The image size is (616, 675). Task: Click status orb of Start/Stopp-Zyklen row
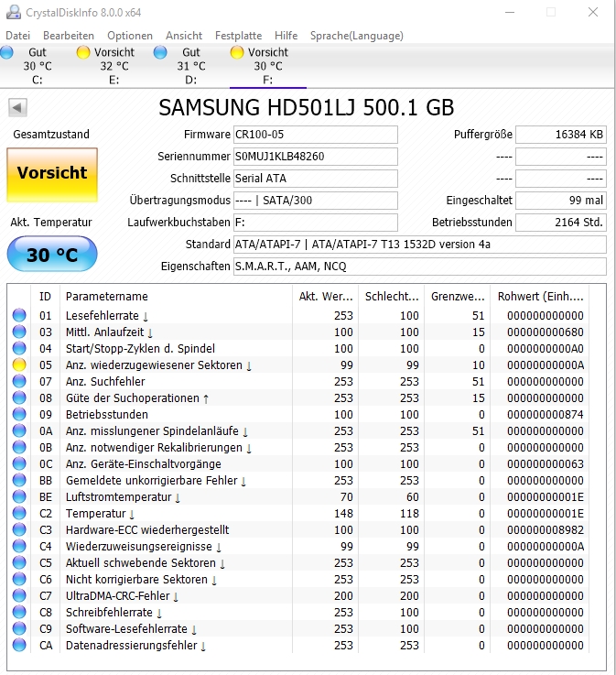coord(19,348)
